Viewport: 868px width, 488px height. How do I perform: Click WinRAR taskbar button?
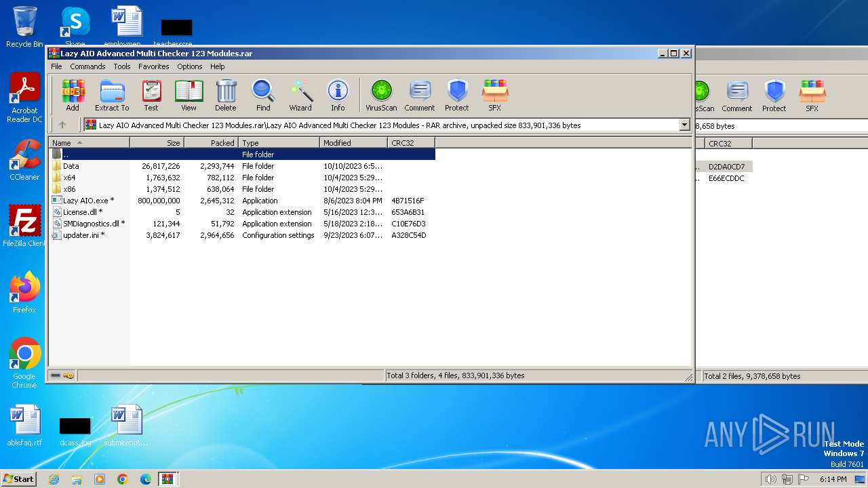pyautogui.click(x=167, y=479)
